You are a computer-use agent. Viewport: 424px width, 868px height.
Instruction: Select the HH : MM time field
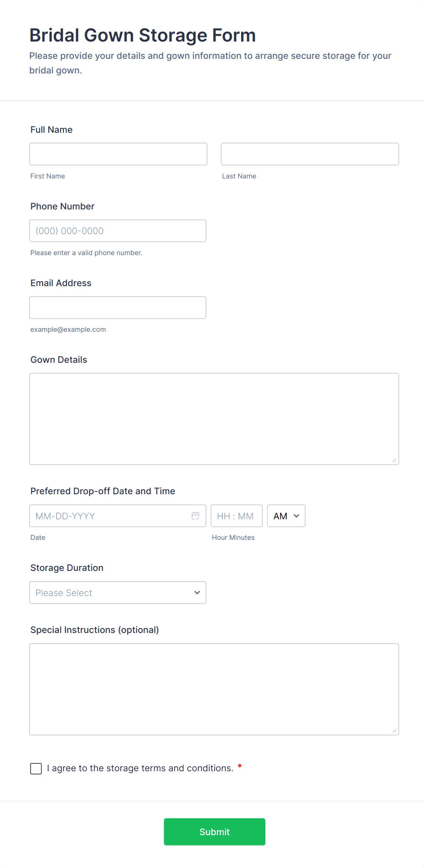(236, 516)
